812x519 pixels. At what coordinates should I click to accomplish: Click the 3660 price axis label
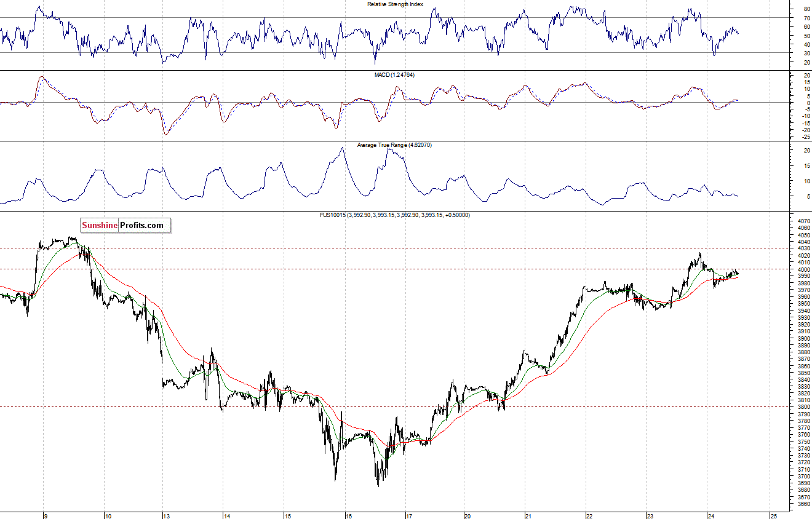coord(803,504)
